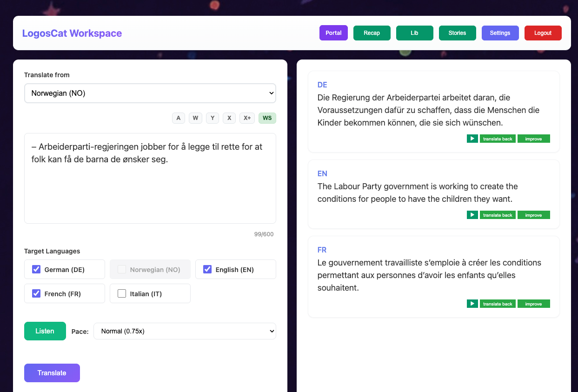Play the English translation audio
578x392 pixels.
click(x=472, y=215)
